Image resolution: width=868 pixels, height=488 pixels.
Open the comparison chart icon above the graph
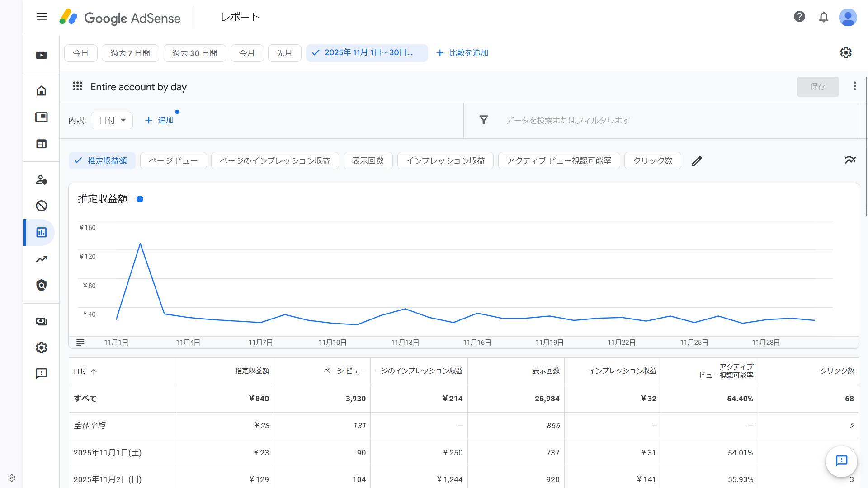(x=850, y=160)
